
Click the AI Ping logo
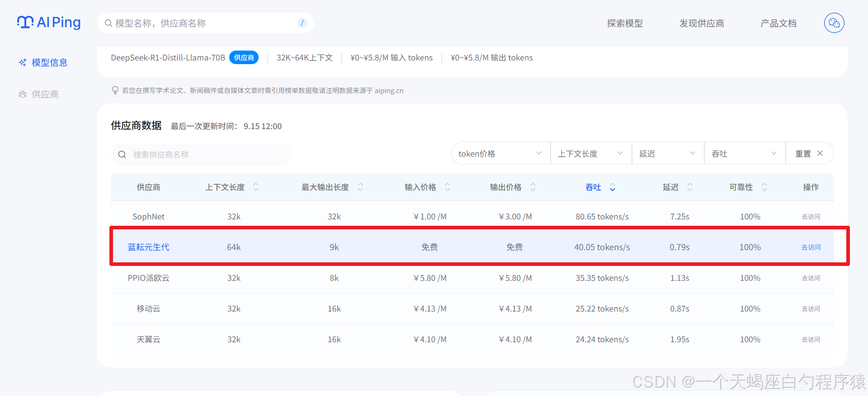(x=49, y=22)
